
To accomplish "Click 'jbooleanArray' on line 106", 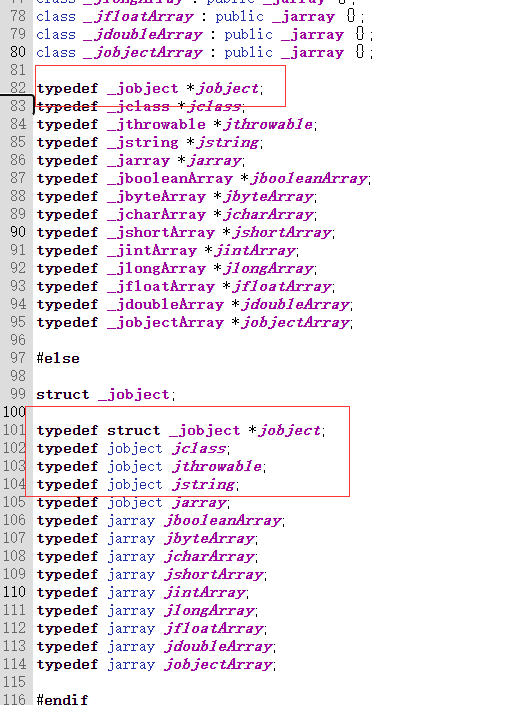I will 223,520.
